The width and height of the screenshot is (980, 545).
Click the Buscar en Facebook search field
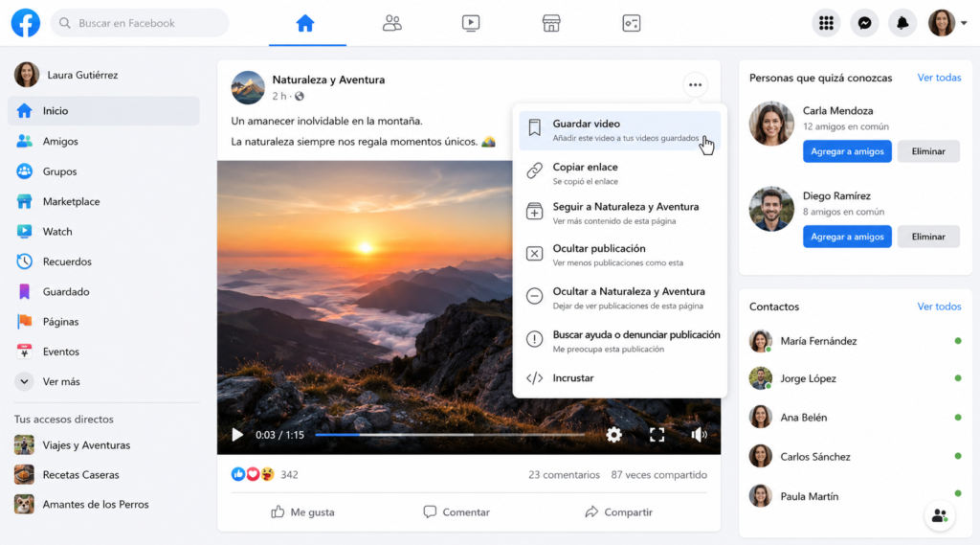140,23
